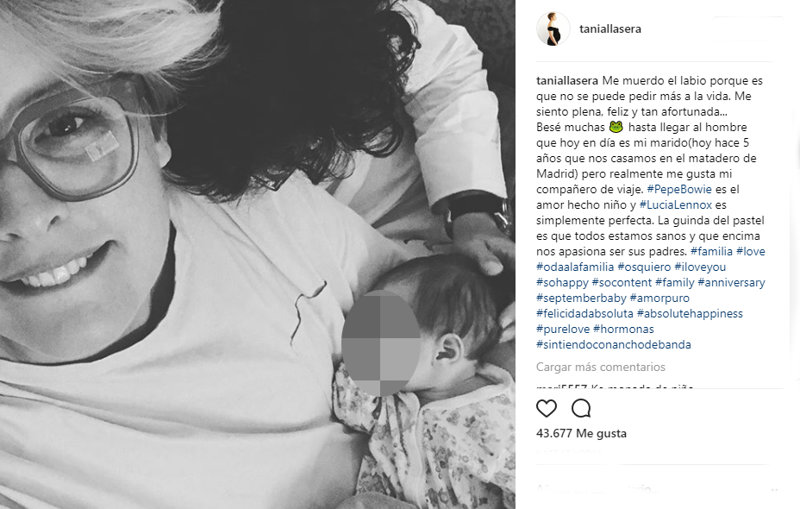Open the #felicidadabsoluta hashtag
The image size is (800, 509).
tap(585, 314)
